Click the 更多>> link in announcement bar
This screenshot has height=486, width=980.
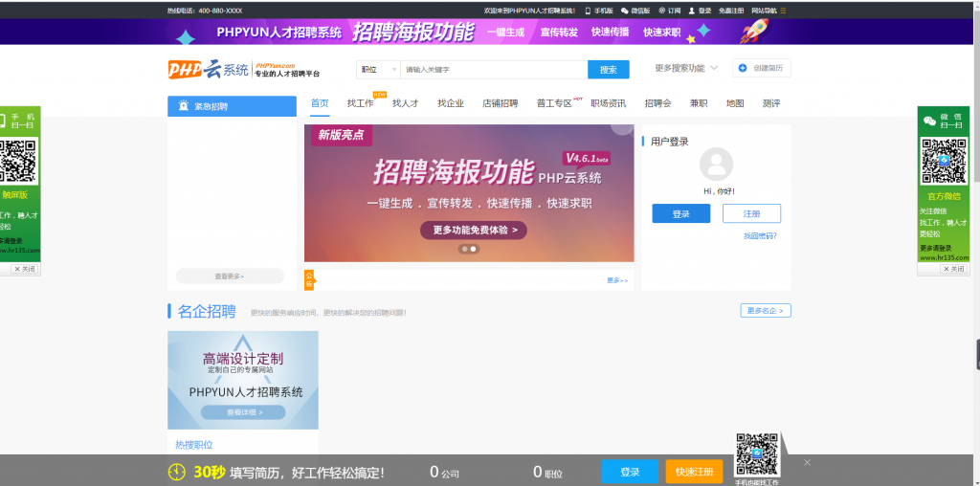pos(617,280)
